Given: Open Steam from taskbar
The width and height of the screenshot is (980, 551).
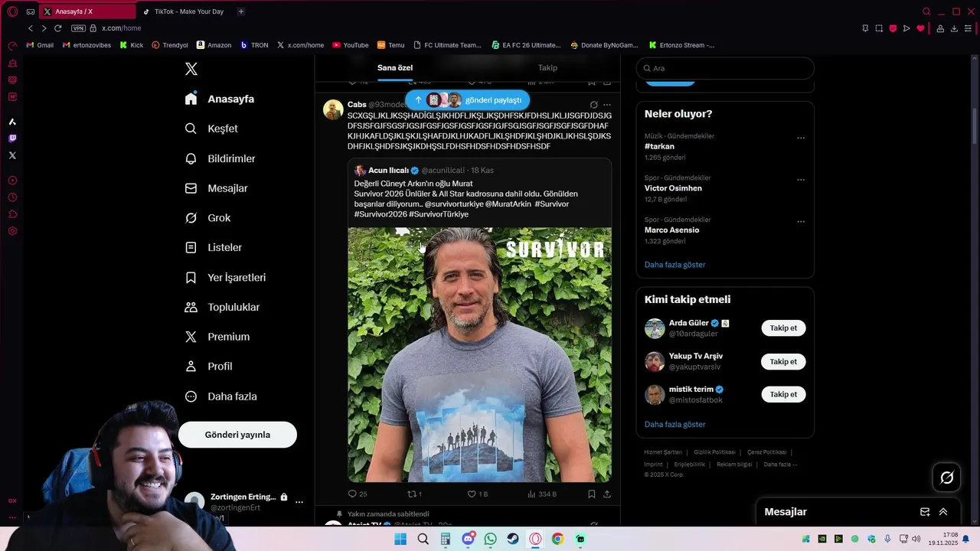Looking at the screenshot, I should point(513,539).
